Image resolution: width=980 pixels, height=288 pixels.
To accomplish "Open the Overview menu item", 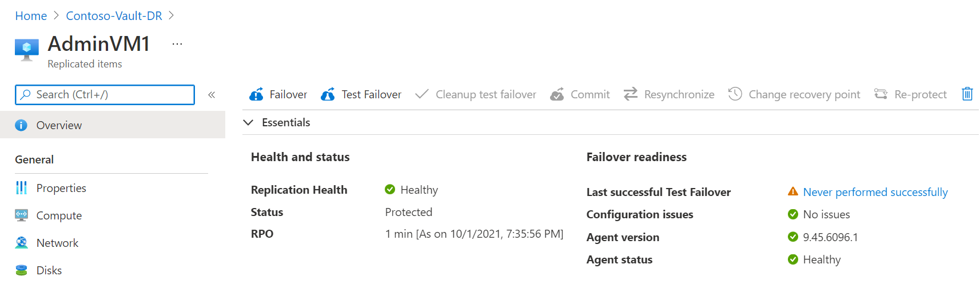I will [x=59, y=125].
